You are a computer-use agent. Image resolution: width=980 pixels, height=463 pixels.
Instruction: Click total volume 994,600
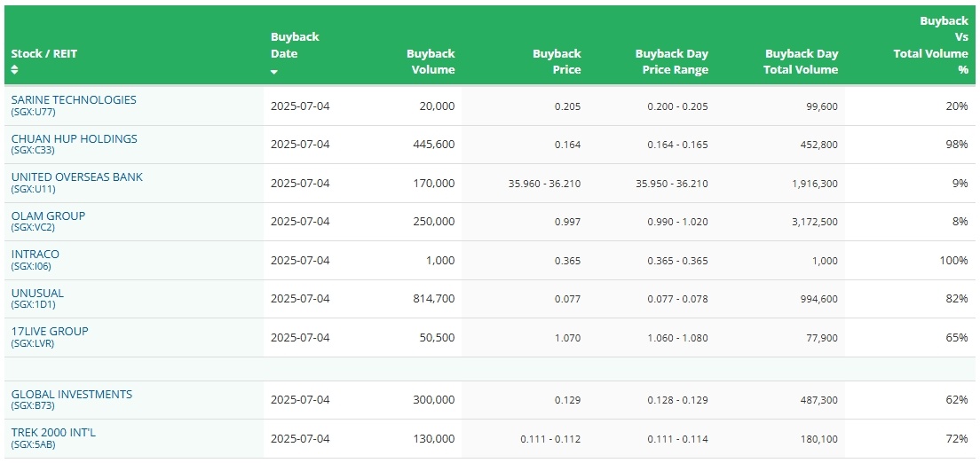pyautogui.click(x=820, y=299)
